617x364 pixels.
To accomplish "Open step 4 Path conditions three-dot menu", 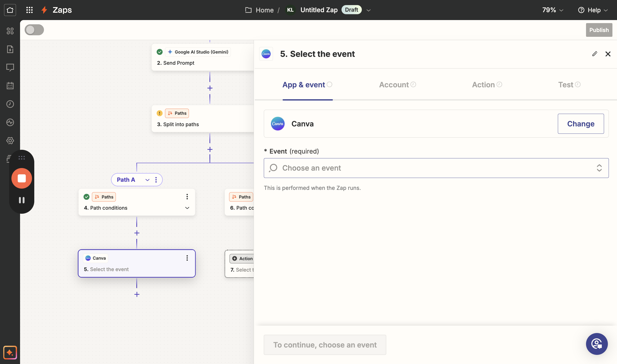I will click(187, 197).
